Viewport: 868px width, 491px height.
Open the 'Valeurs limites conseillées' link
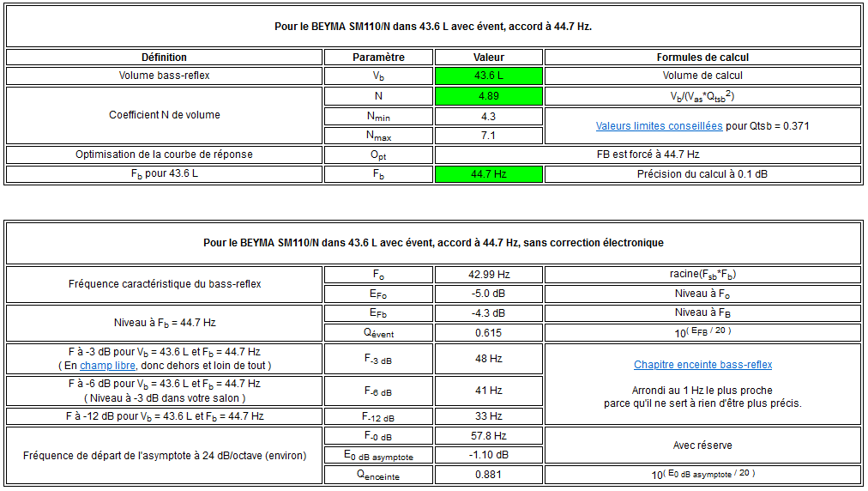point(659,126)
